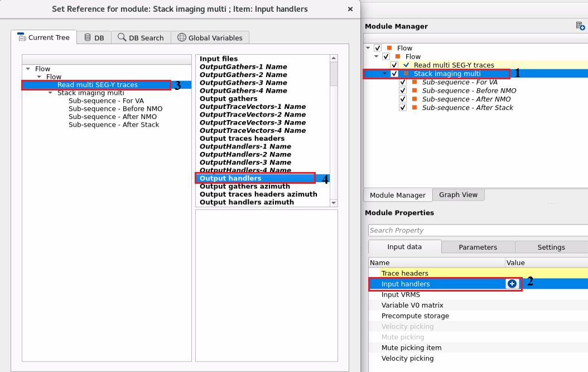This screenshot has width=588, height=372.
Task: Select Sub-sequence - For VA in dialog tree
Action: coord(106,101)
